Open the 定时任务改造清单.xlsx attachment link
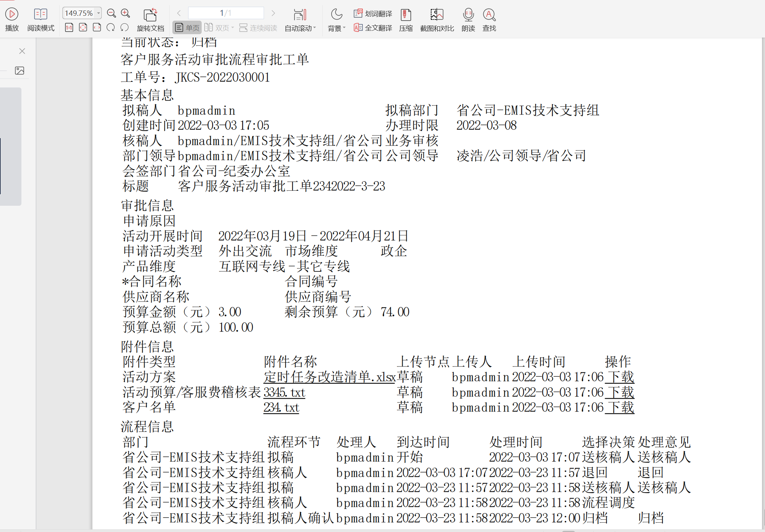 (x=329, y=377)
